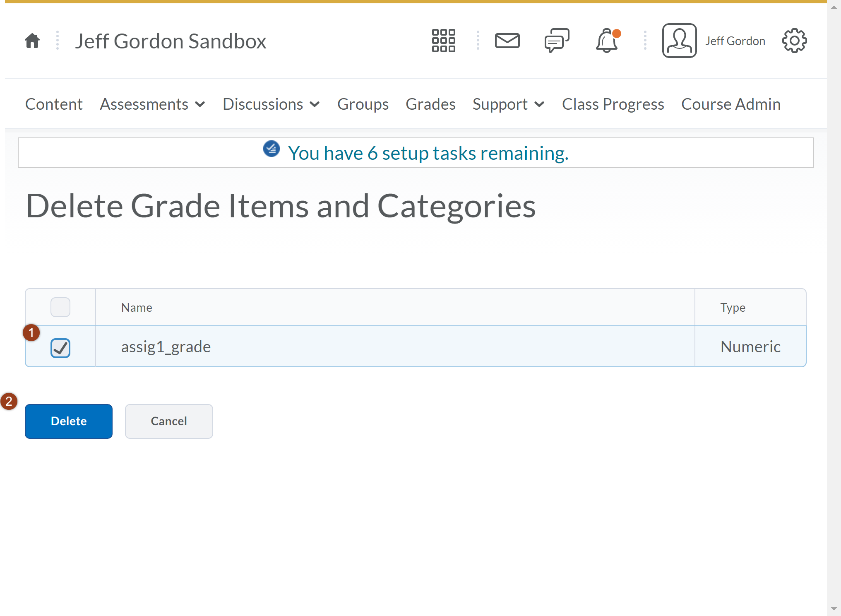
Task: Open the course selector grid icon
Action: click(443, 41)
